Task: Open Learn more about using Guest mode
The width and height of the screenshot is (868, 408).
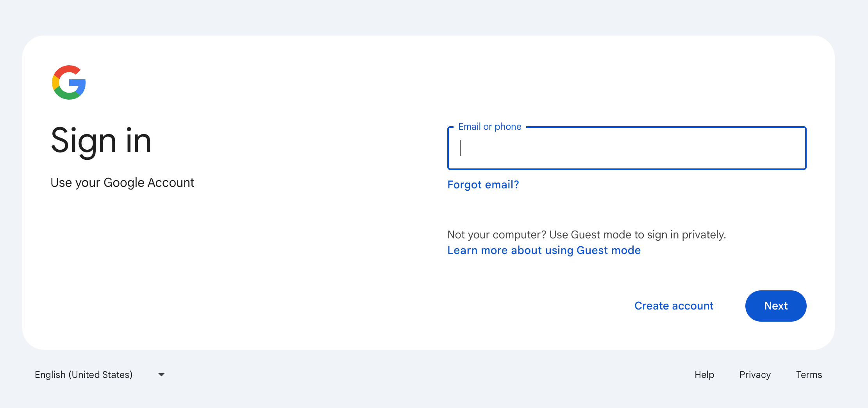Action: click(543, 250)
